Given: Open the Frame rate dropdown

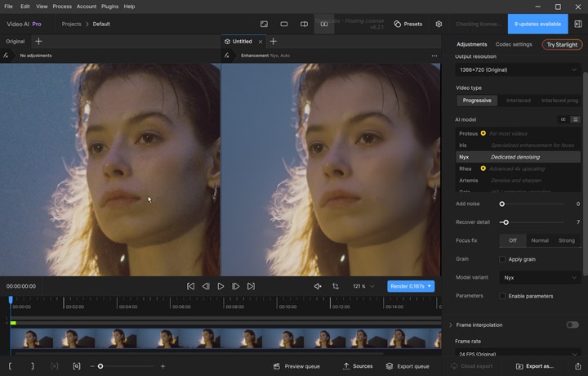Looking at the screenshot, I should click(518, 354).
